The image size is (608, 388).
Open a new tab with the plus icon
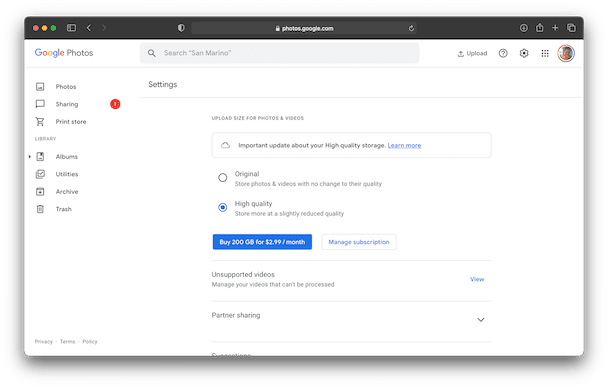(555, 28)
